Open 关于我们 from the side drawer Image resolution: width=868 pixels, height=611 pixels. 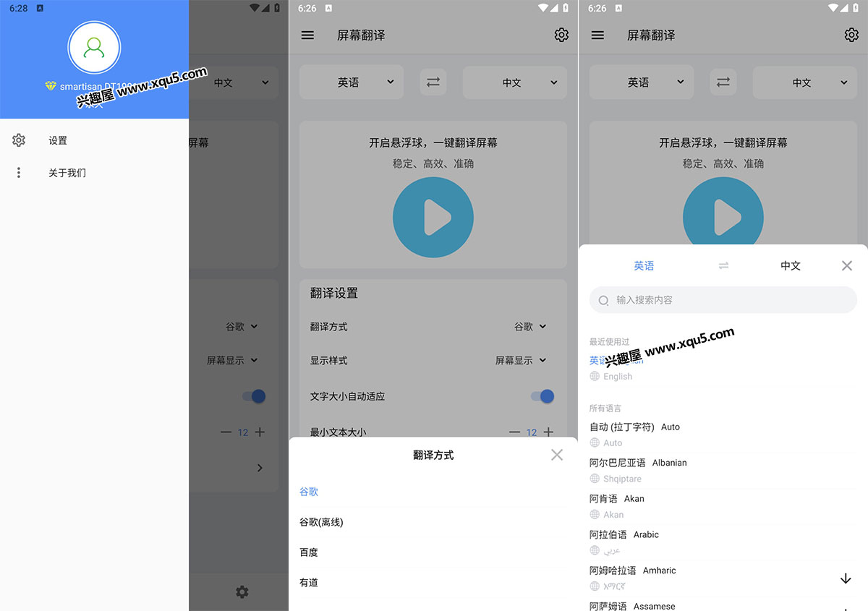coord(67,173)
